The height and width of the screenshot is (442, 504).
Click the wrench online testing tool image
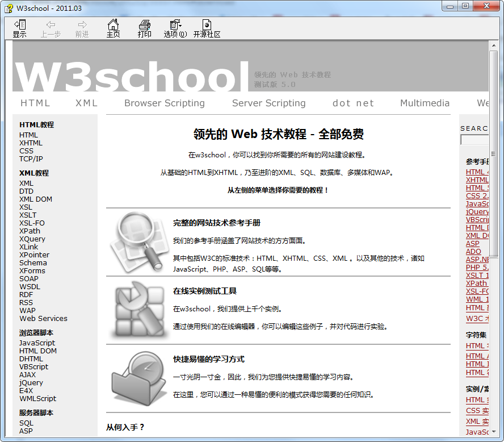click(136, 310)
